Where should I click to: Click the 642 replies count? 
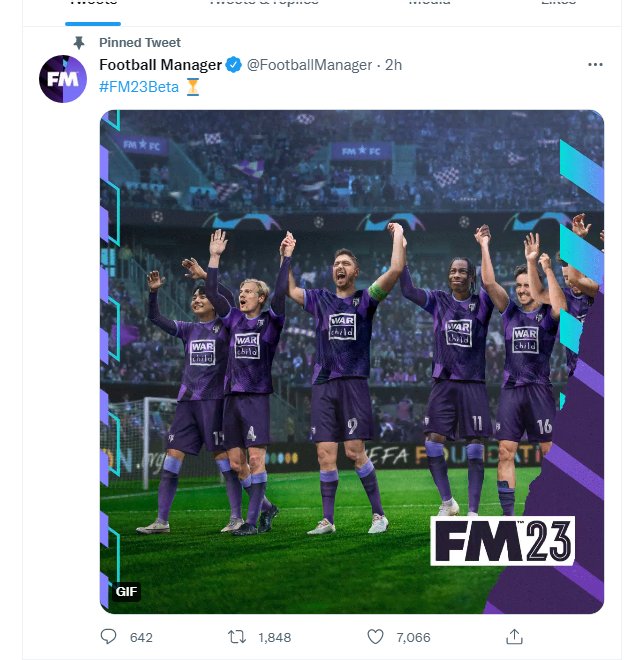(x=141, y=636)
